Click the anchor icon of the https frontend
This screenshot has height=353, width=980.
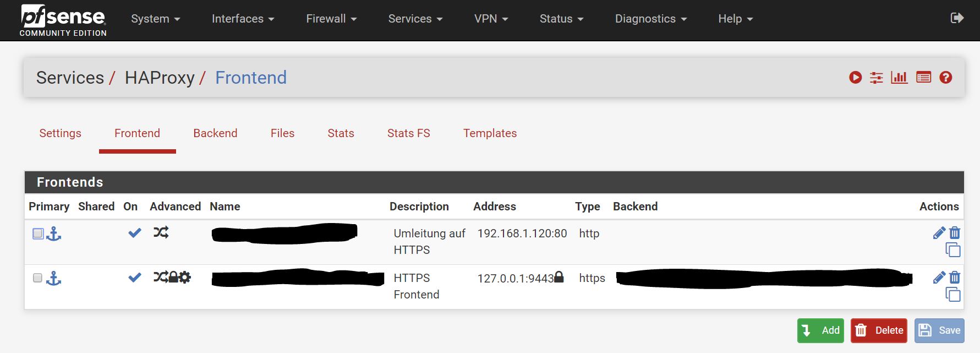pyautogui.click(x=53, y=278)
